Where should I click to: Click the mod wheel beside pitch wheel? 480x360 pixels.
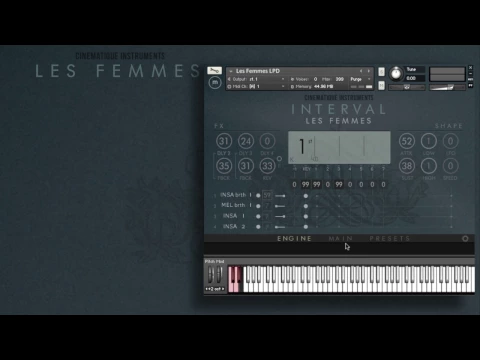[219, 275]
